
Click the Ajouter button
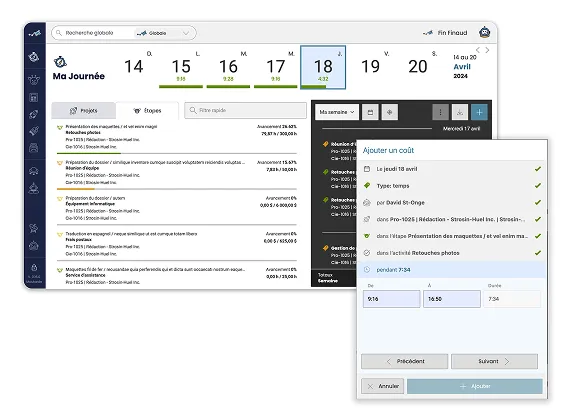pyautogui.click(x=475, y=386)
